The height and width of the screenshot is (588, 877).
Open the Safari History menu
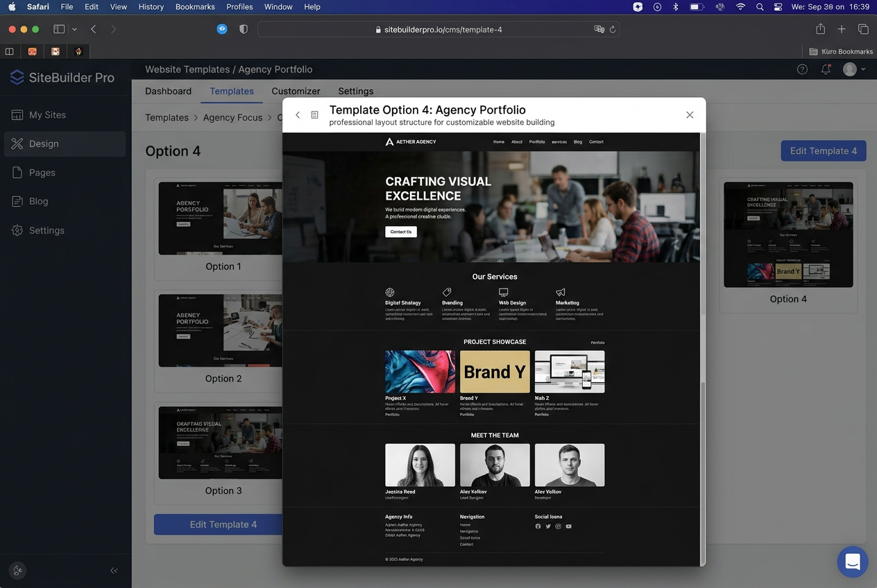click(151, 6)
